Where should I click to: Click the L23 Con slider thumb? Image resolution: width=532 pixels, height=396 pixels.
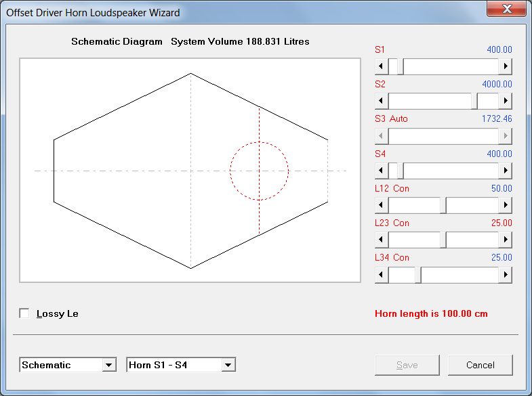tap(443, 240)
